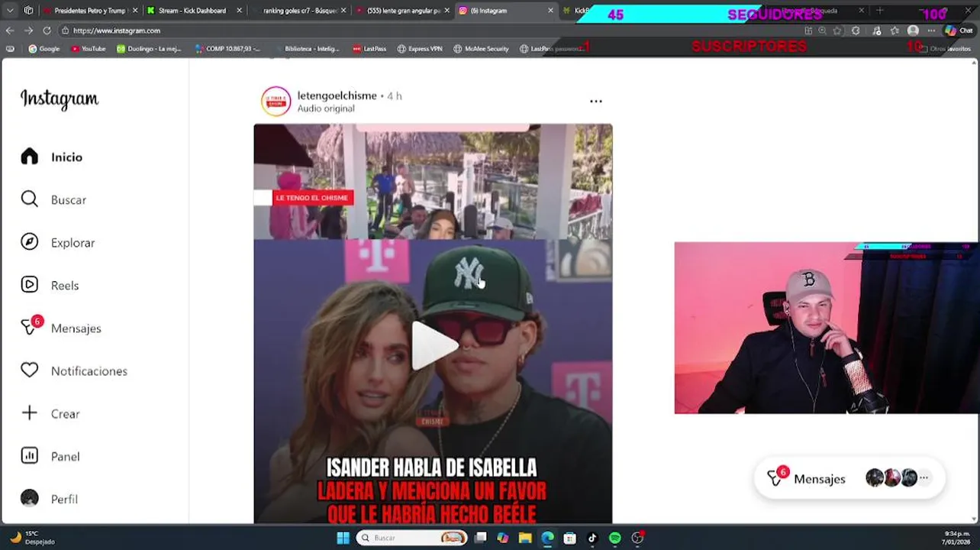Go back in browser history
The width and height of the screenshot is (980, 550).
point(10,31)
